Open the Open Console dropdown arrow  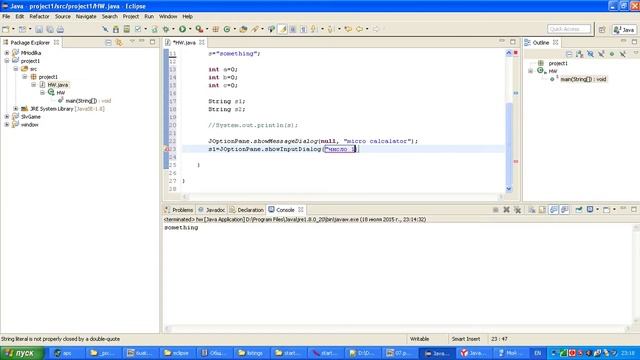614,210
